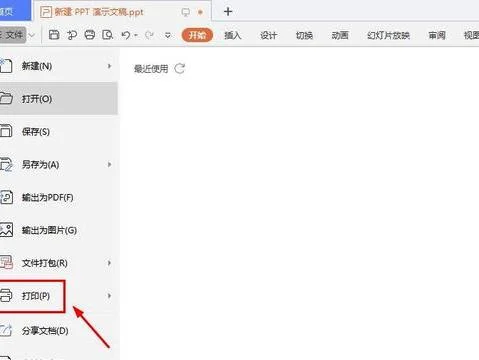Expand the 新建(N) submenu arrow
Image resolution: width=479 pixels, height=360 pixels.
(109, 66)
